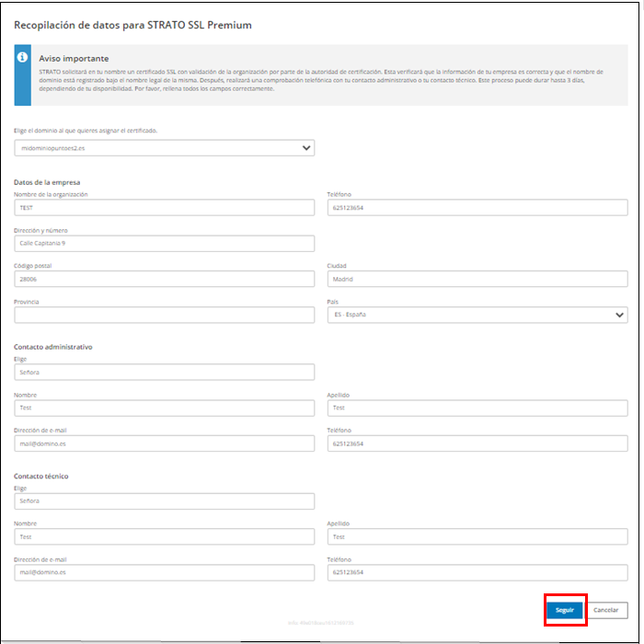Focus the company Teléfono field under Datos de la empresa
644x644 pixels.
[477, 207]
